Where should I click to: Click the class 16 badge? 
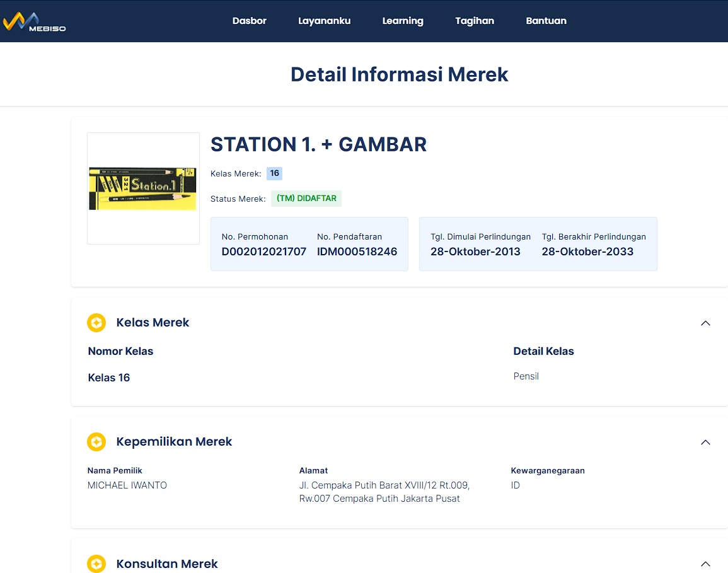274,173
